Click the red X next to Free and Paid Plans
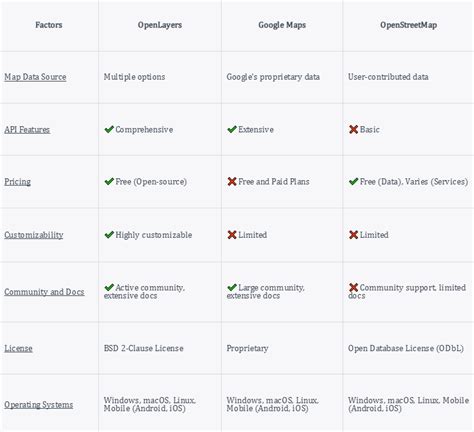This screenshot has width=474, height=432. click(232, 182)
